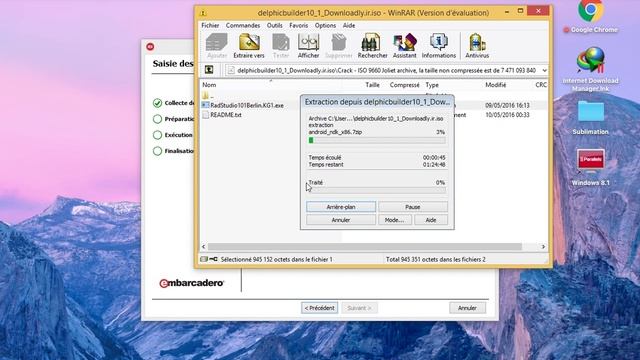Click the Total 945 351 octets status text

point(436,259)
